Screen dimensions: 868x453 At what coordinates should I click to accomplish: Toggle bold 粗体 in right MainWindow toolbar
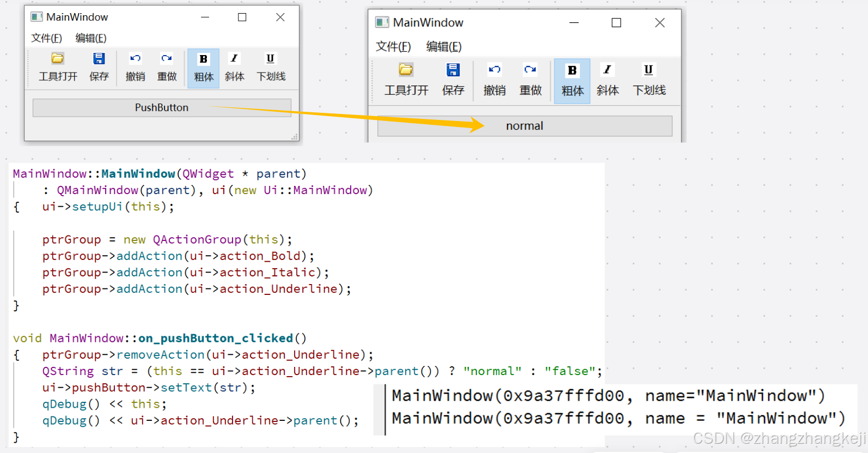[572, 81]
